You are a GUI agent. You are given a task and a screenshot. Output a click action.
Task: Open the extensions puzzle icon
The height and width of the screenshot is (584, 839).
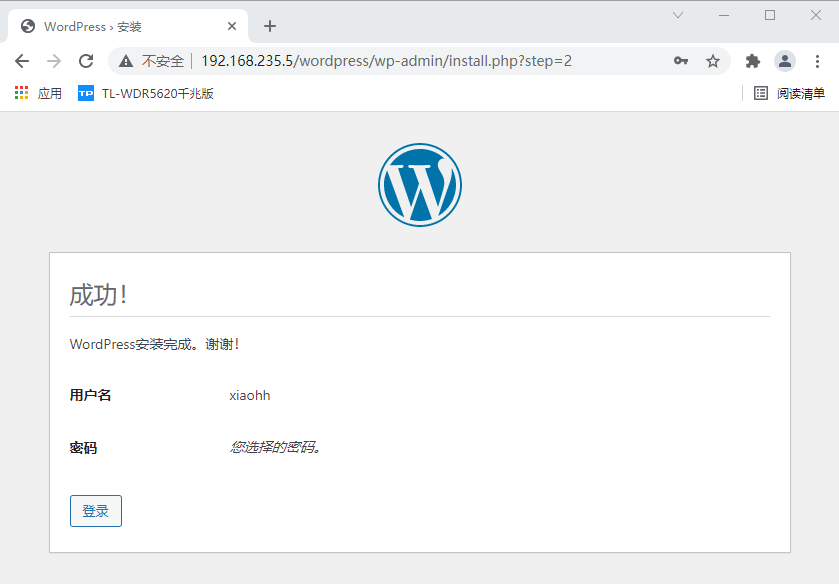(753, 61)
